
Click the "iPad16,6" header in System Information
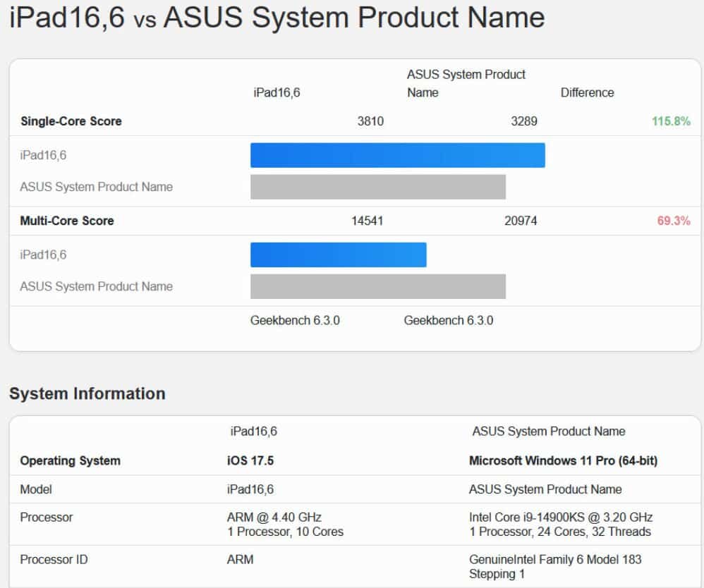tap(254, 431)
